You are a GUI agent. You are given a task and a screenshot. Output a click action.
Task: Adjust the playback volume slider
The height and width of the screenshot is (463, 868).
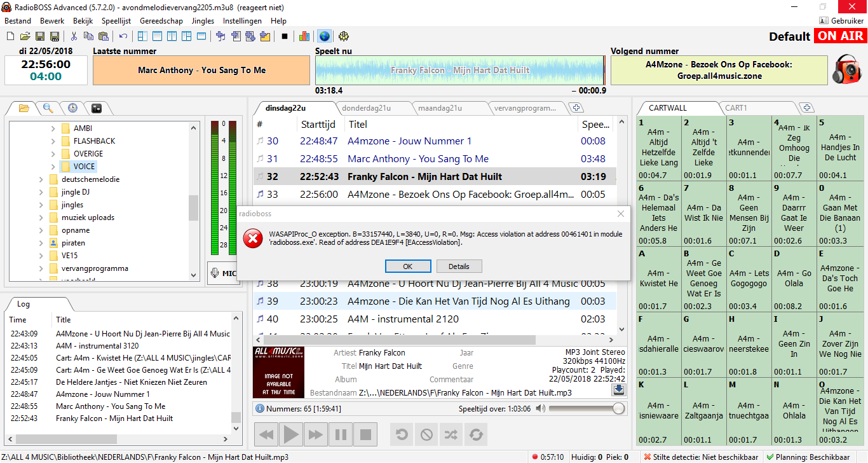tap(587, 409)
